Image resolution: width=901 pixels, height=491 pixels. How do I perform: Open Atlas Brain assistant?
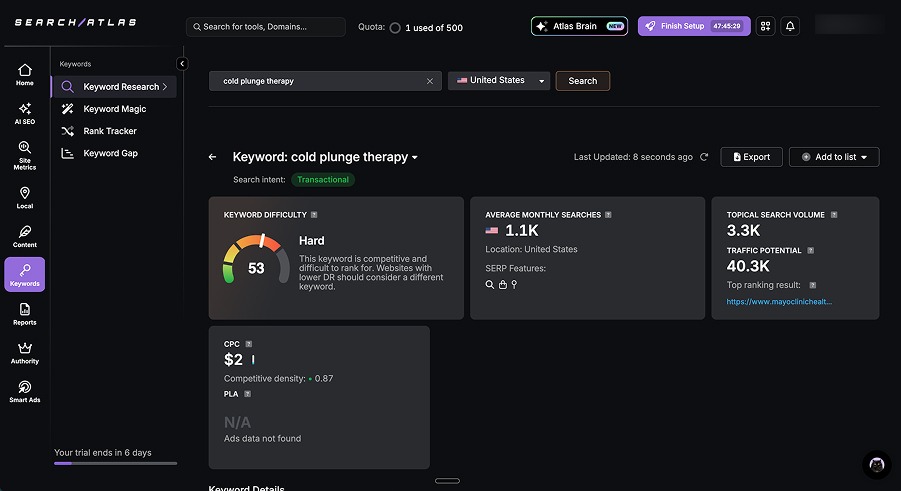pos(579,26)
